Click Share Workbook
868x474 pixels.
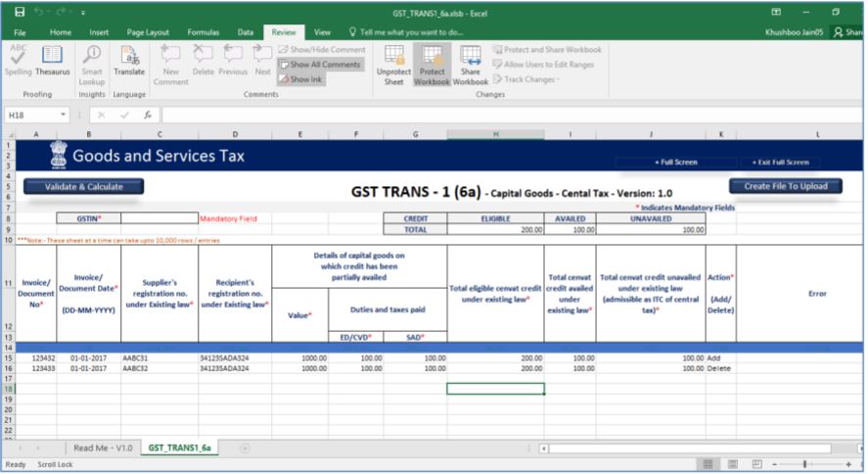[x=471, y=65]
